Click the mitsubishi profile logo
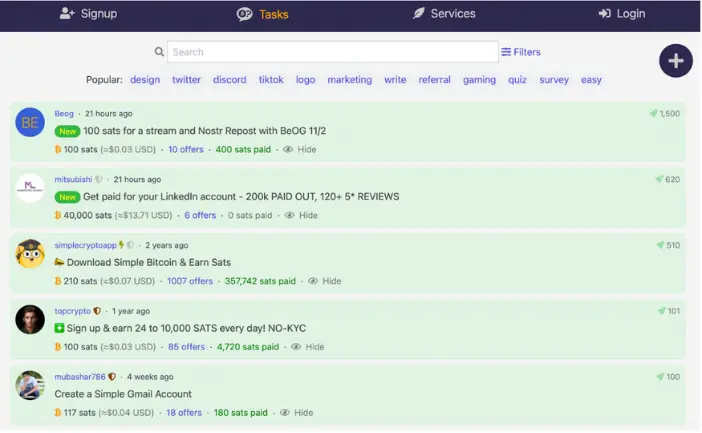This screenshot has height=433, width=702. 30,188
